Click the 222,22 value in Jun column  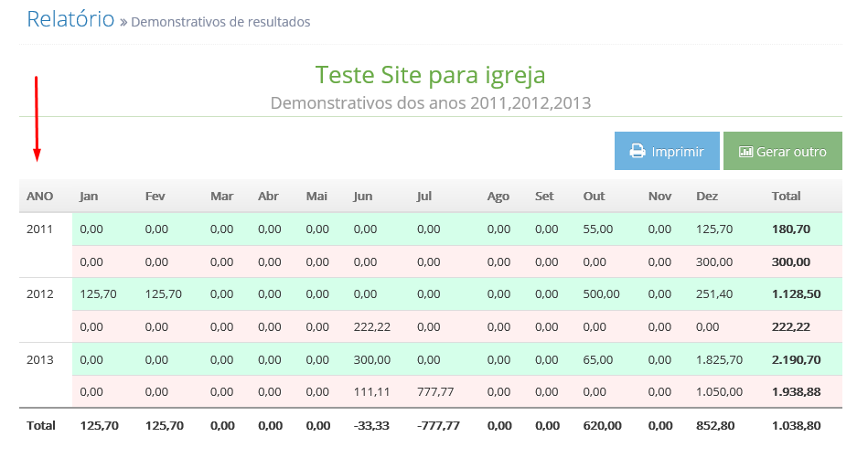372,327
